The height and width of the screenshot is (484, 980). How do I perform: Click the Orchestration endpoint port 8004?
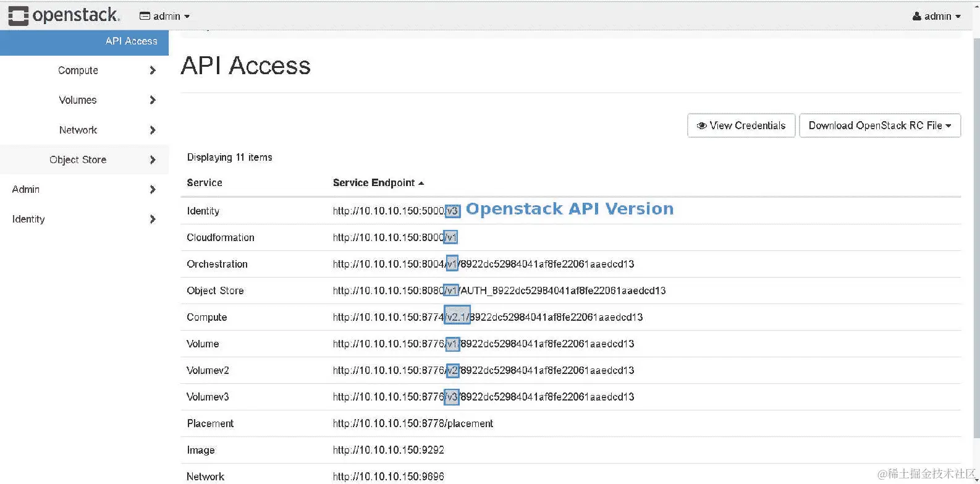click(x=483, y=264)
